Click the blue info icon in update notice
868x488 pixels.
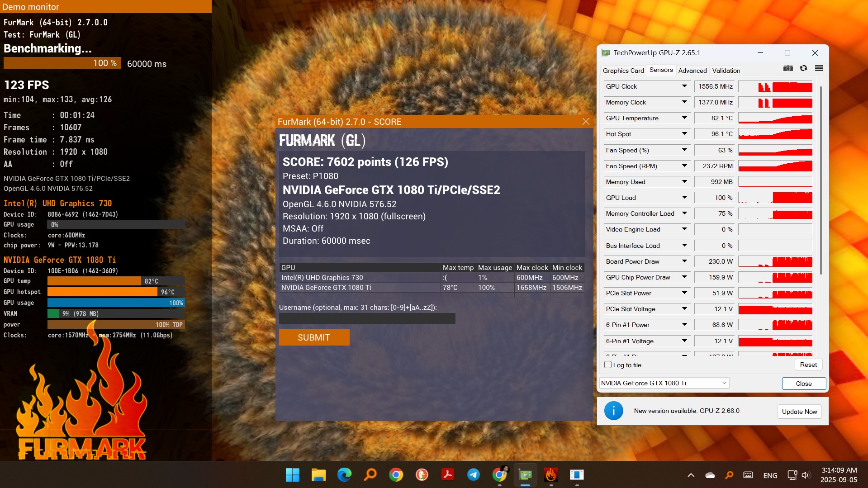[x=613, y=411]
